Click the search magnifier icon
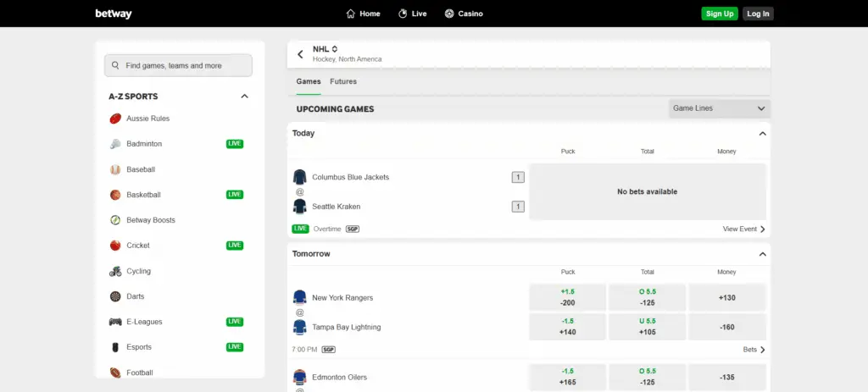 click(x=115, y=65)
